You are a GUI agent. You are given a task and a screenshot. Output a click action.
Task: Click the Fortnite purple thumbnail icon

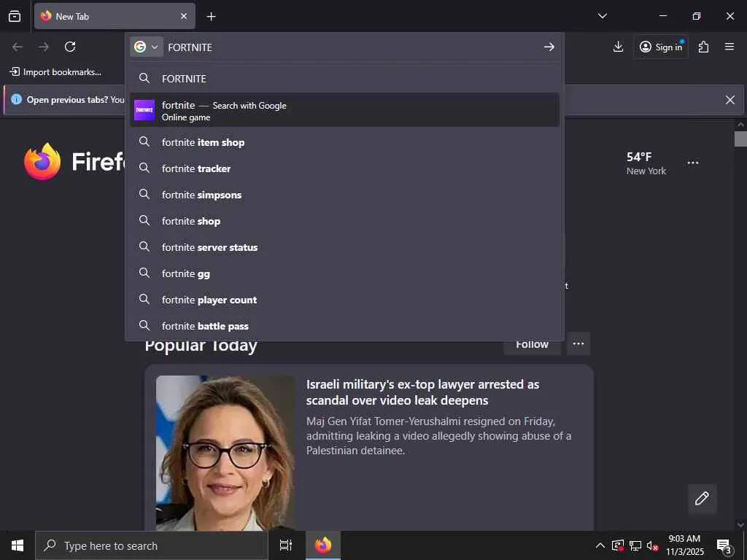[144, 110]
